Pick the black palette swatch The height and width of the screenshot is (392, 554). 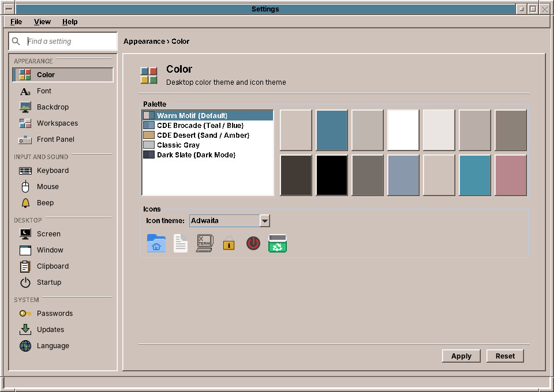pos(332,175)
